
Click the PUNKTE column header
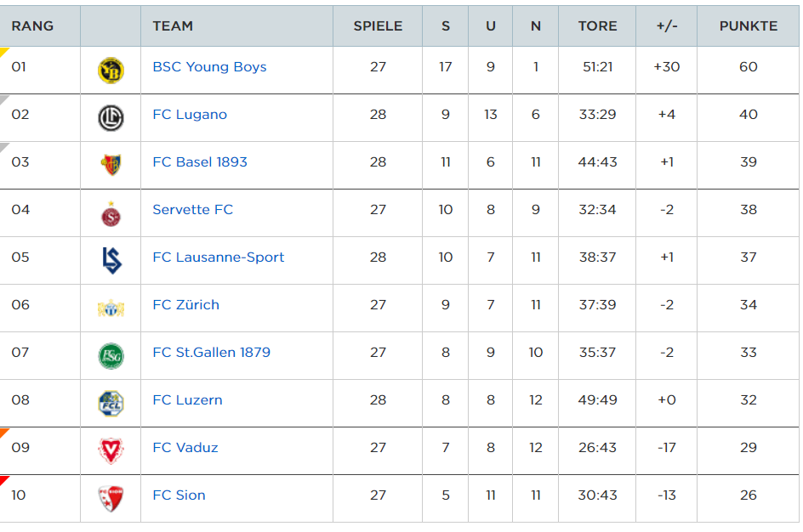coord(748,26)
